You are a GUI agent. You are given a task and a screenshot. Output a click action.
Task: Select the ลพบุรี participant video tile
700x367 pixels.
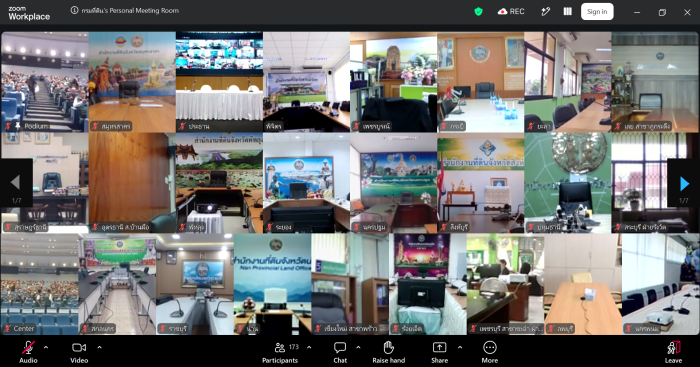click(x=583, y=284)
